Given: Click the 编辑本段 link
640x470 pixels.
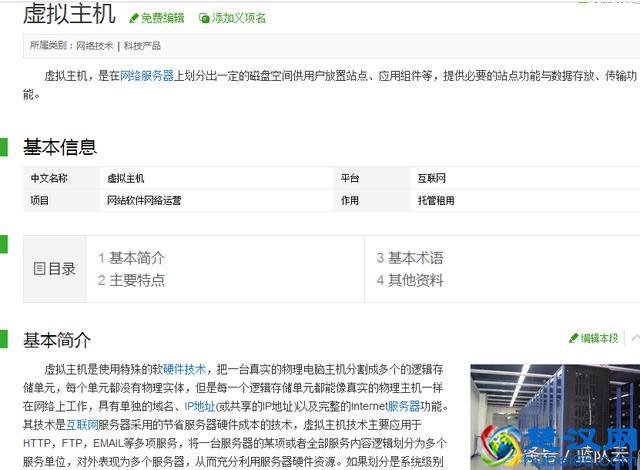Looking at the screenshot, I should pyautogui.click(x=600, y=338).
